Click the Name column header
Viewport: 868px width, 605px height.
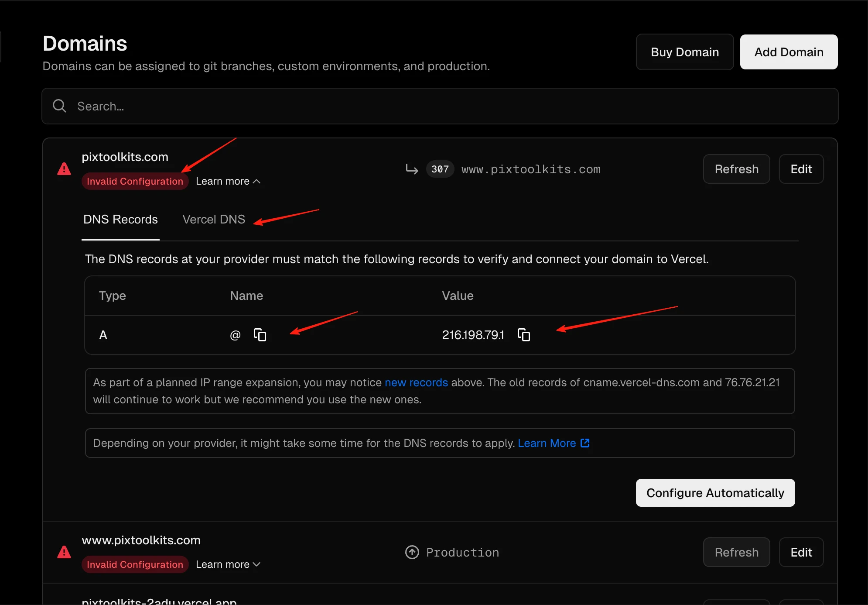(x=246, y=296)
